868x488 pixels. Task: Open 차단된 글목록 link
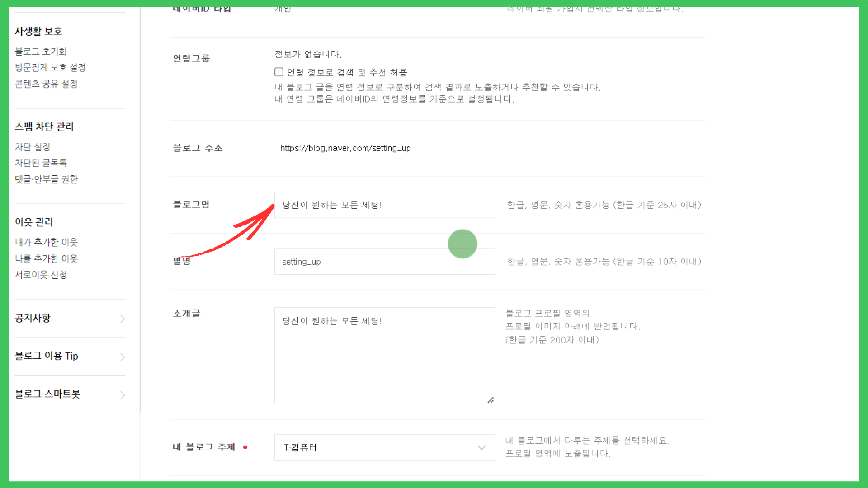point(41,163)
